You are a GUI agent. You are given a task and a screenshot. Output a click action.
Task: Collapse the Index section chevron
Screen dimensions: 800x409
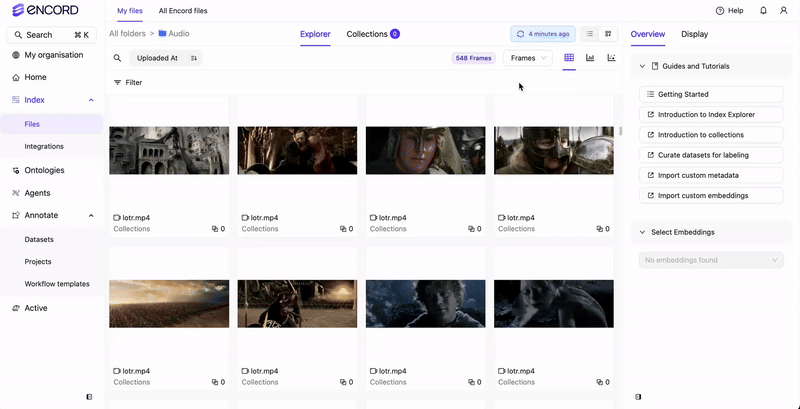tap(91, 100)
